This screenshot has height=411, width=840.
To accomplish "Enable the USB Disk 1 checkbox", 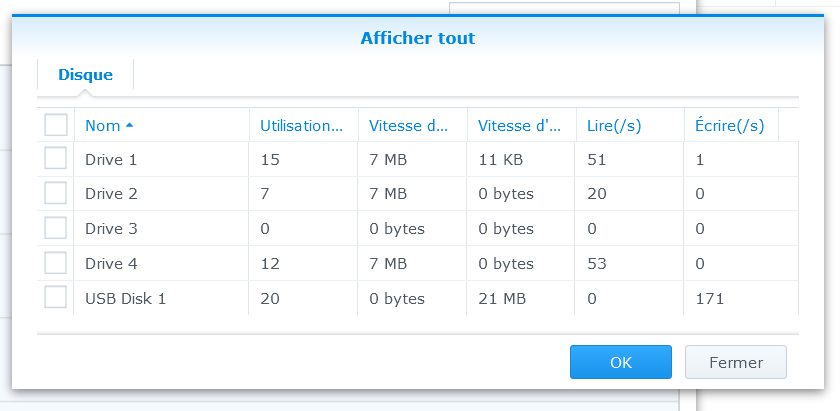I will 56,298.
